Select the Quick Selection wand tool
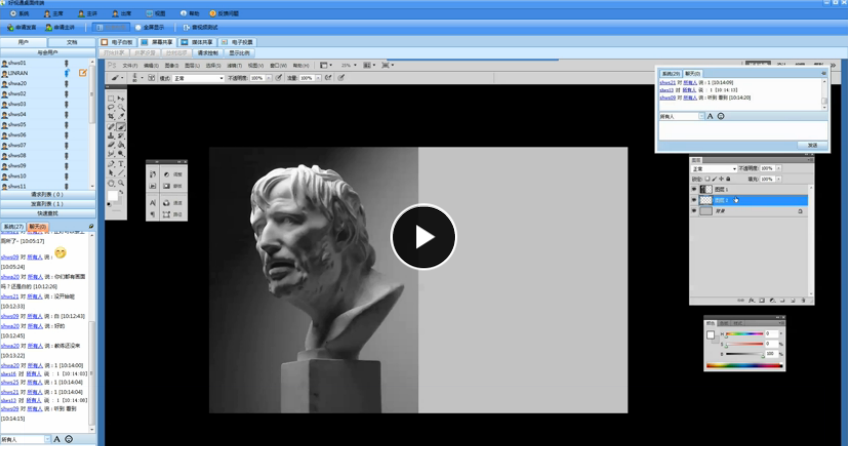Screen dimensions: 848x469 click(x=121, y=107)
